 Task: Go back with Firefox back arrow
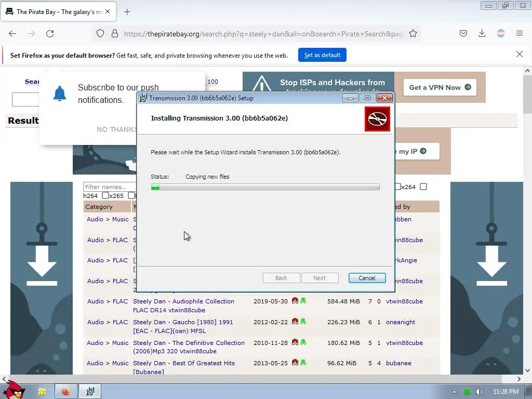click(x=12, y=34)
